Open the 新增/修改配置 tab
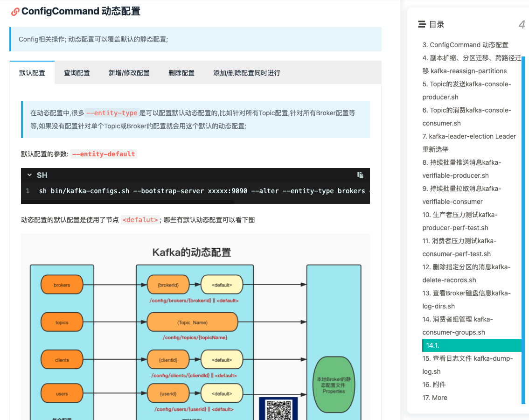Image resolution: width=529 pixels, height=420 pixels. click(x=129, y=73)
